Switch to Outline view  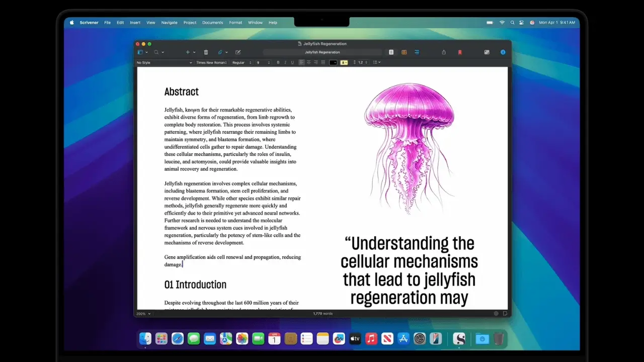click(x=417, y=52)
